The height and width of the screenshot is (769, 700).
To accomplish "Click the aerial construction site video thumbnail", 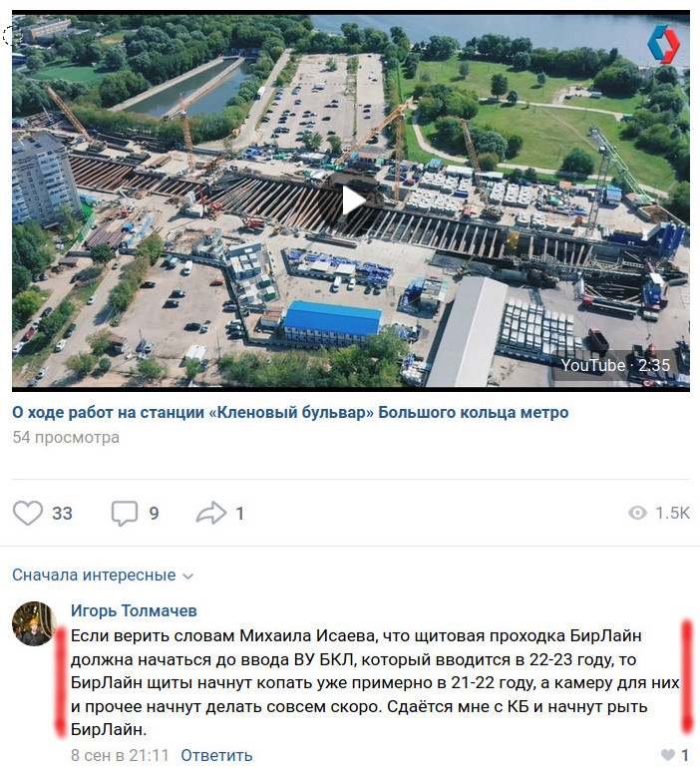I will (x=350, y=200).
